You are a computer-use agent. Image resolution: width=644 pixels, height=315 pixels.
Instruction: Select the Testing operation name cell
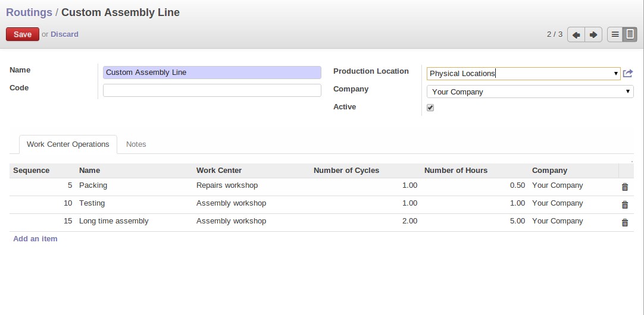coord(92,203)
